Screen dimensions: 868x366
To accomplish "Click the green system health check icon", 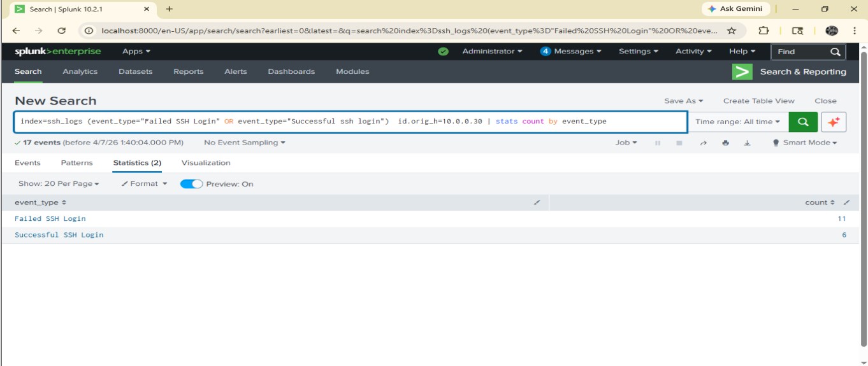I will coord(444,52).
